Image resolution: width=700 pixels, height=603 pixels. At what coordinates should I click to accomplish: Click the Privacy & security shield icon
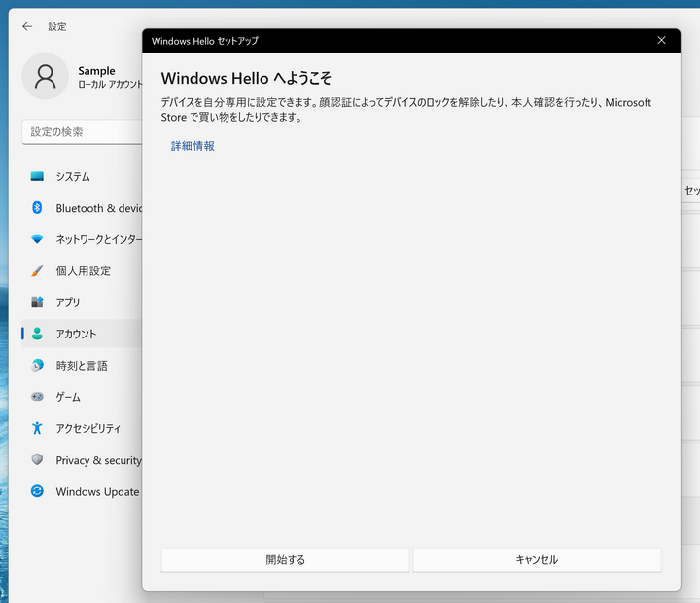pos(37,460)
